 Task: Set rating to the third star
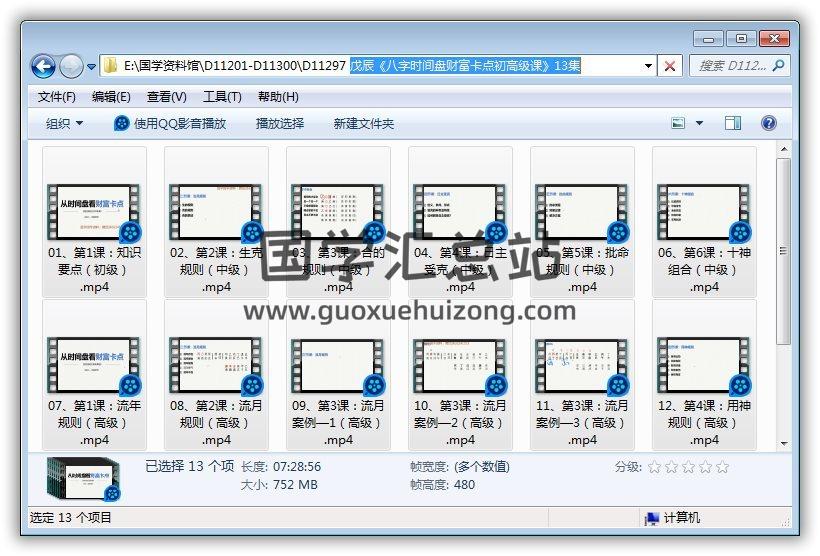[688, 467]
